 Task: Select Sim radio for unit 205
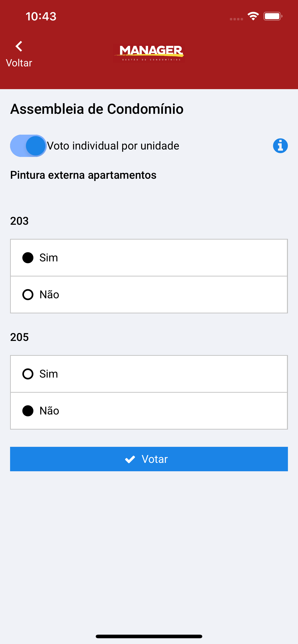pyautogui.click(x=28, y=374)
